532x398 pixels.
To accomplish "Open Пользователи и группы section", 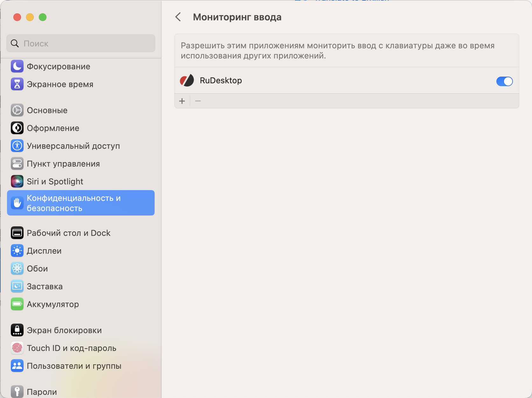I will (74, 366).
